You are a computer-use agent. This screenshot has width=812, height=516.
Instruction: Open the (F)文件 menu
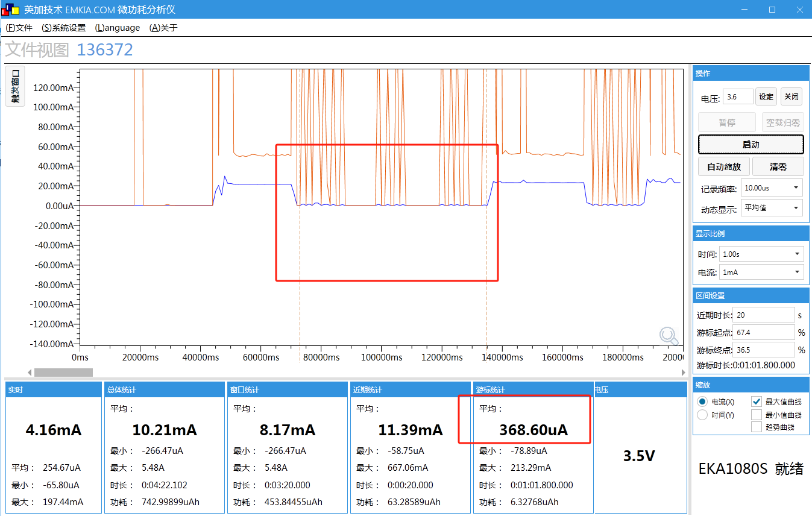click(19, 28)
